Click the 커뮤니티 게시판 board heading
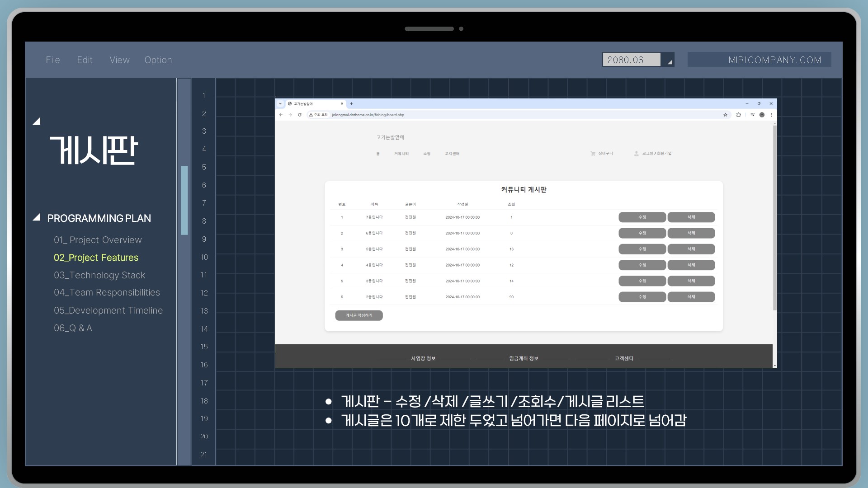Viewport: 868px width, 488px height. point(524,190)
